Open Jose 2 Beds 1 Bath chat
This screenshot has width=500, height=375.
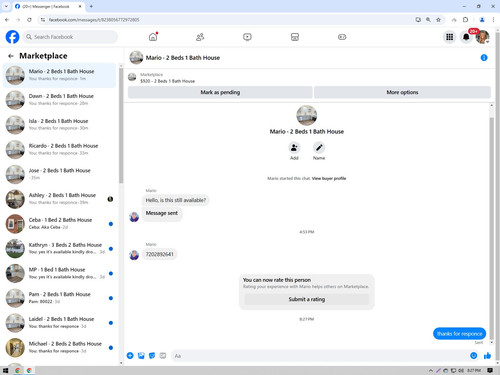59,174
